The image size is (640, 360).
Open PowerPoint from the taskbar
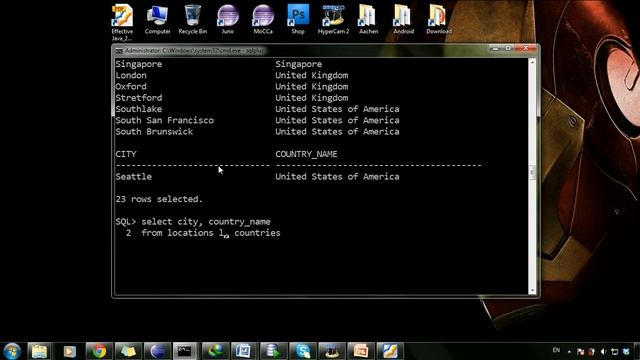[x=361, y=351]
